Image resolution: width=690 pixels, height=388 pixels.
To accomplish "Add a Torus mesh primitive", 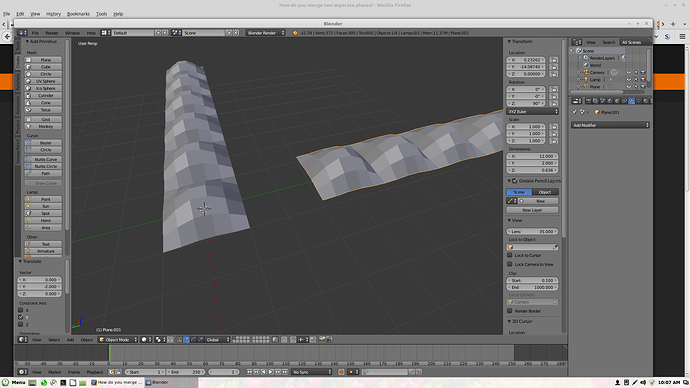I will 43,110.
